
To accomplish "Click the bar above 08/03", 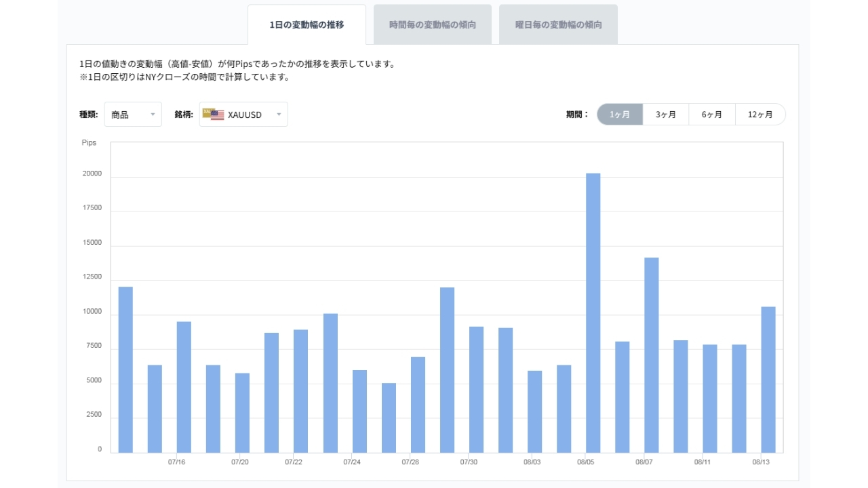I will [535, 411].
